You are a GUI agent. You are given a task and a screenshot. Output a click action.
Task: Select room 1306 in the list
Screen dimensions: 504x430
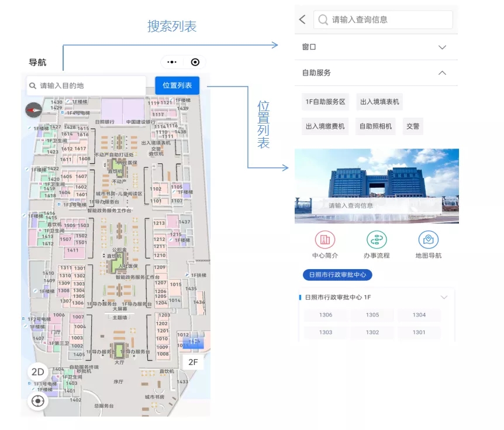326,315
